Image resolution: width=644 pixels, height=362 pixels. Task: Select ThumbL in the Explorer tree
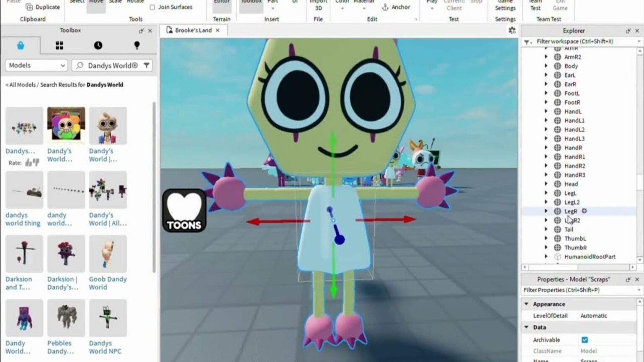point(575,238)
